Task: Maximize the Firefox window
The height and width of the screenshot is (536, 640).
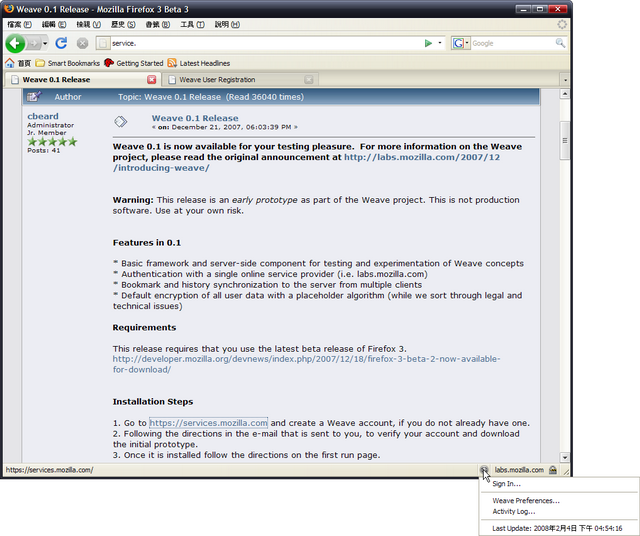Action: point(540,9)
